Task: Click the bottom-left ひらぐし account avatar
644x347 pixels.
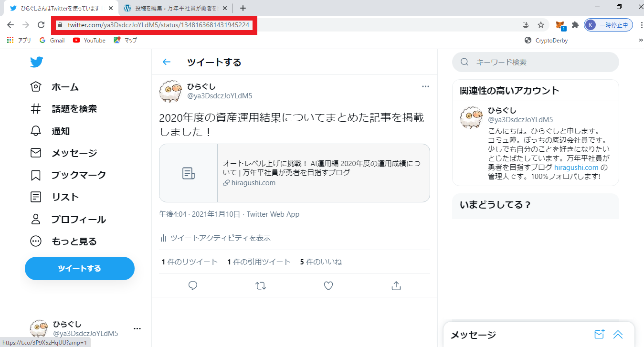Action: pyautogui.click(x=39, y=329)
